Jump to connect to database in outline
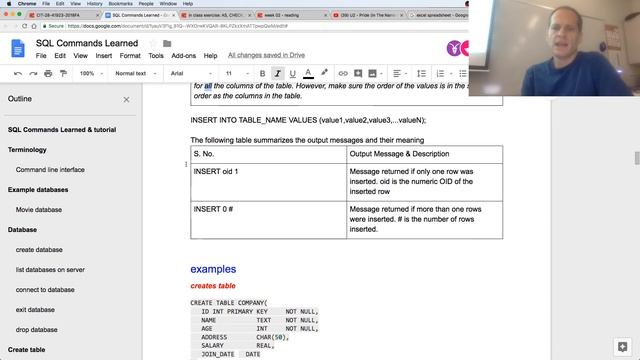640x360 pixels. point(45,290)
